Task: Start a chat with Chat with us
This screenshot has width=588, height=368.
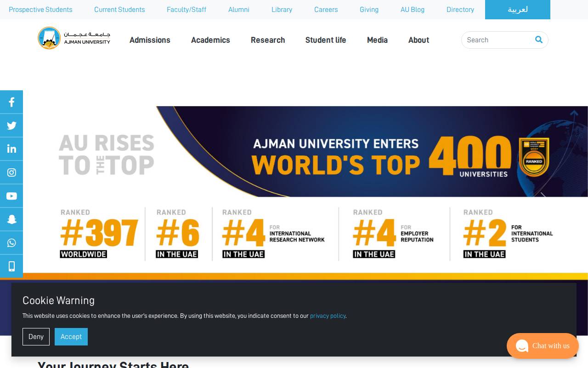Action: click(x=543, y=346)
